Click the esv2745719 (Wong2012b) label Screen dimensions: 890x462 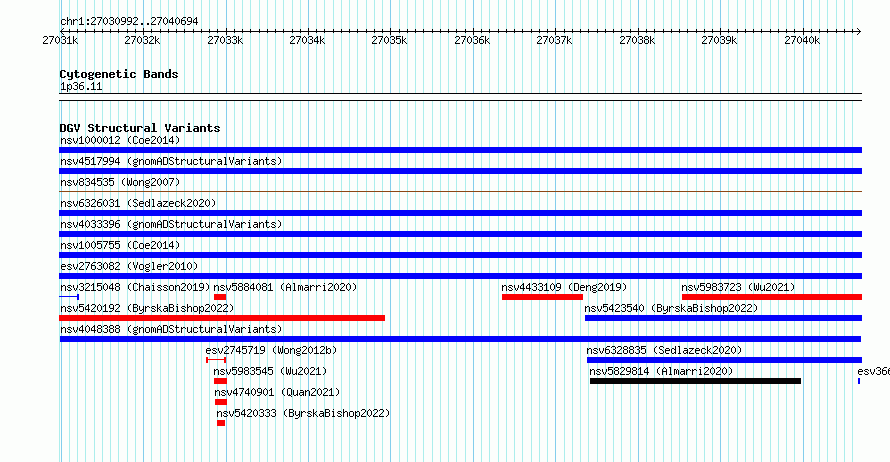click(x=271, y=350)
